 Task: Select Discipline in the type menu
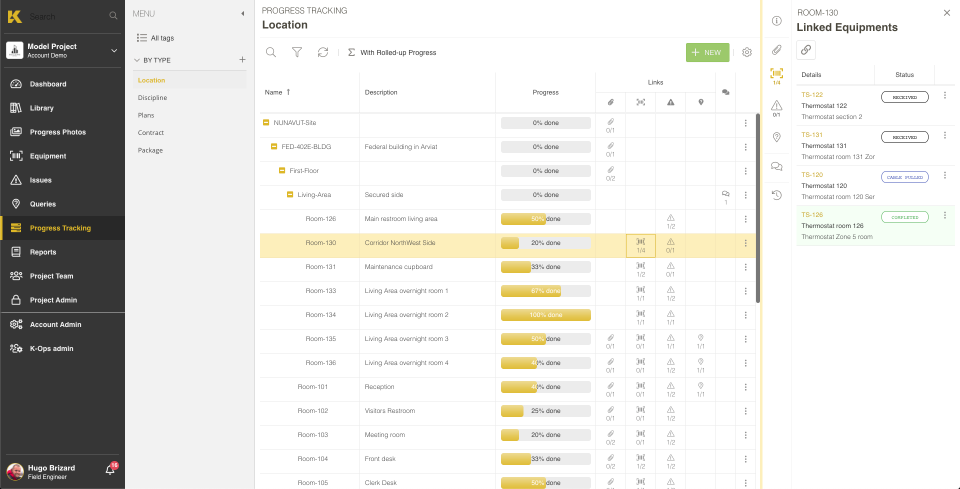(152, 98)
